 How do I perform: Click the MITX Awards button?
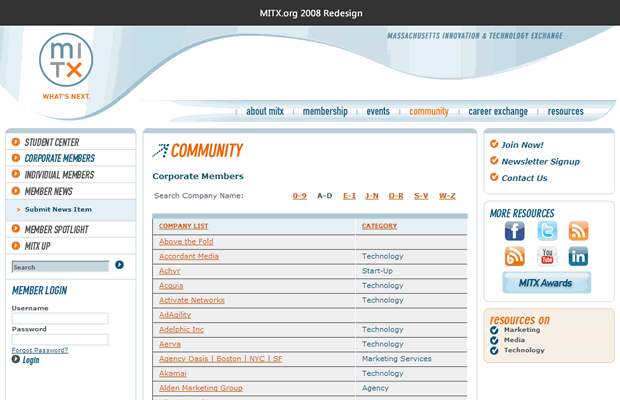(x=546, y=283)
